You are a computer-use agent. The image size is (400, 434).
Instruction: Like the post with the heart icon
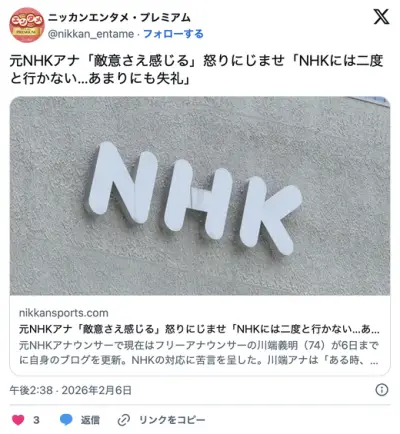pos(18,420)
